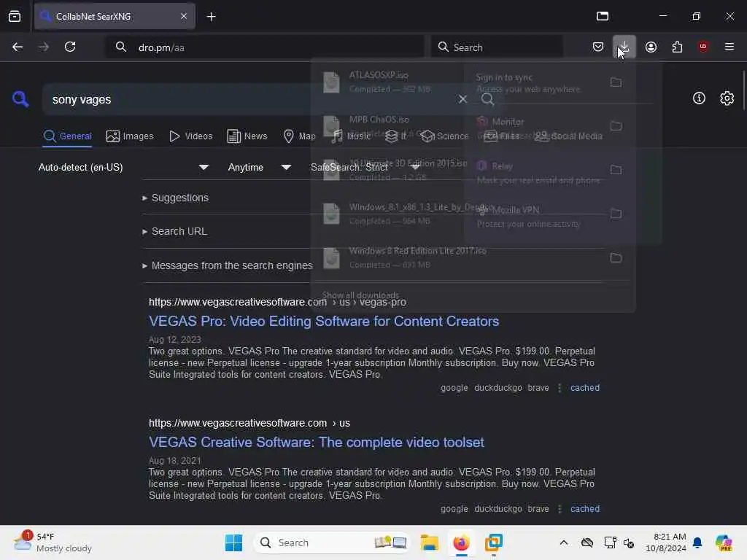The image size is (747, 560).
Task: Open the Auto-detect (en-US) language dropdown
Action: (x=123, y=168)
